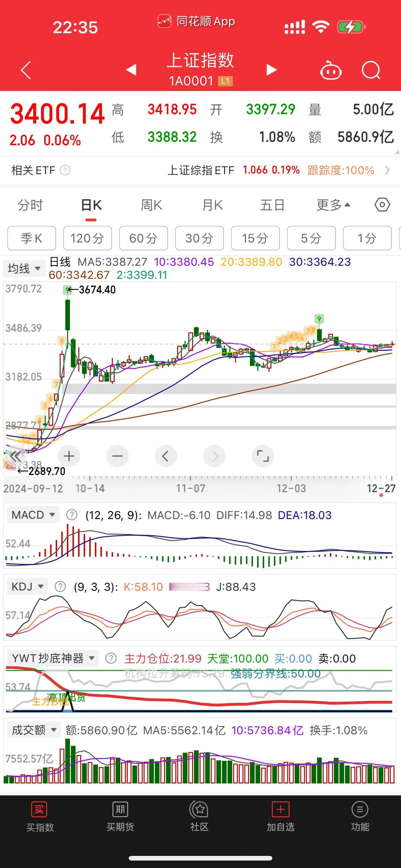Open search with magnifier icon

371,70
